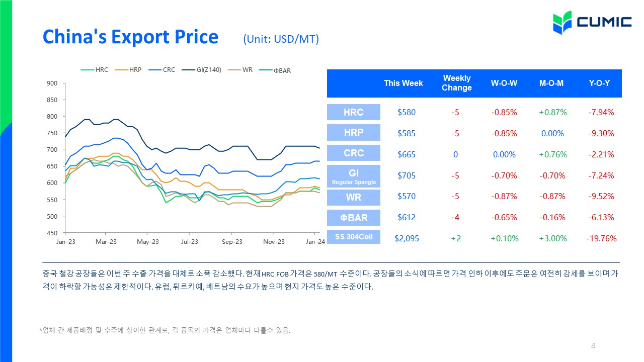Click the $2,095 price cell
Screen dimensions: 644x362
[x=407, y=238]
